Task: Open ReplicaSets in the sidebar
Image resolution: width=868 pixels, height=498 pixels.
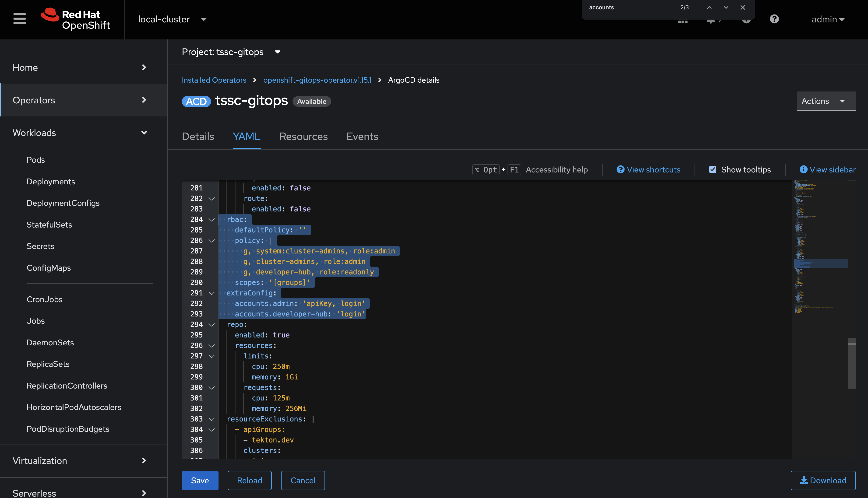Action: pyautogui.click(x=48, y=364)
